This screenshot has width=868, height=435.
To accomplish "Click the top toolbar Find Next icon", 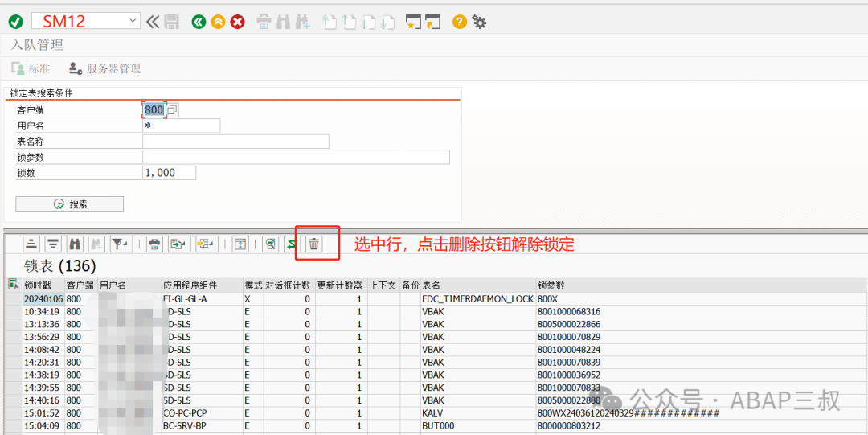I will 303,23.
